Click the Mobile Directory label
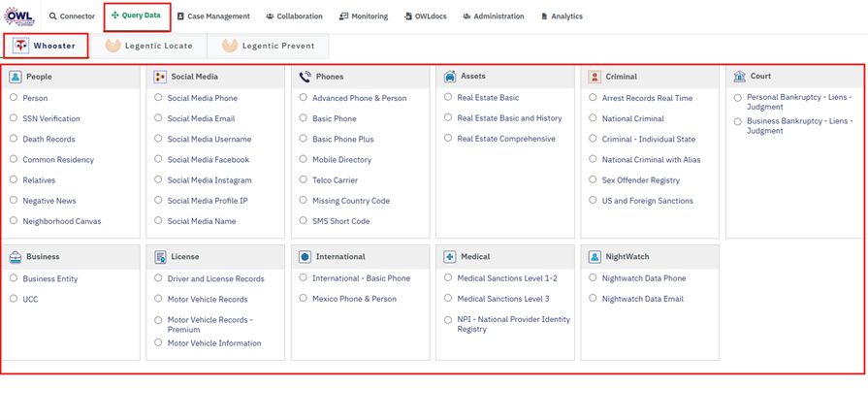Image resolution: width=868 pixels, height=420 pixels. click(x=342, y=160)
